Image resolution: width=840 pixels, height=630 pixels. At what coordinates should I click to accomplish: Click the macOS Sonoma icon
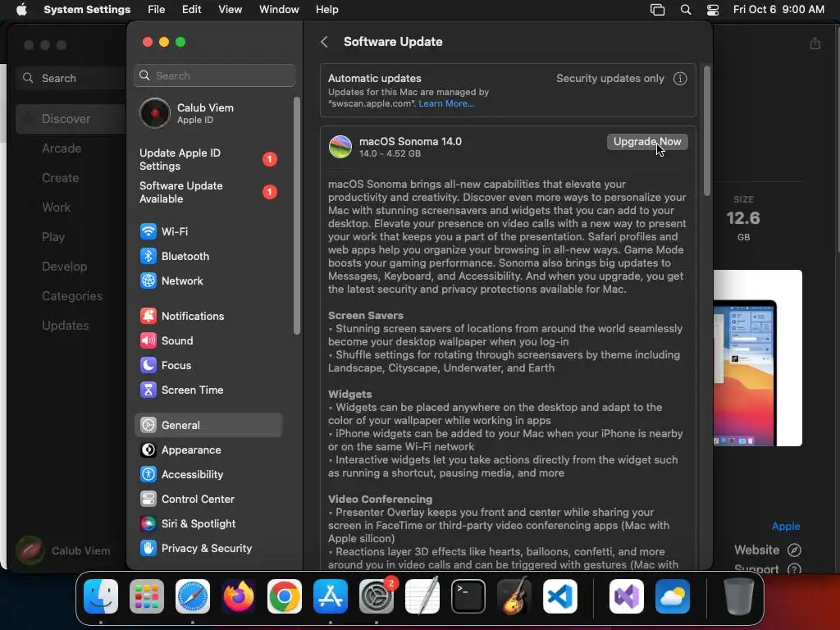coord(340,147)
